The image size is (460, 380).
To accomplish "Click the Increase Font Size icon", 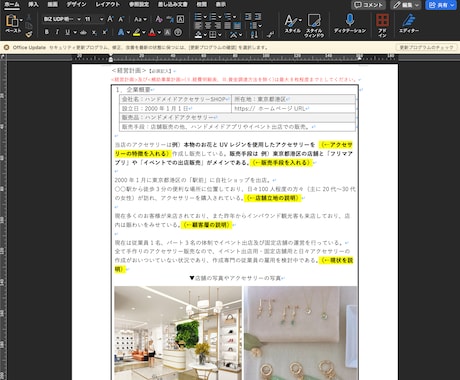I will [x=110, y=19].
